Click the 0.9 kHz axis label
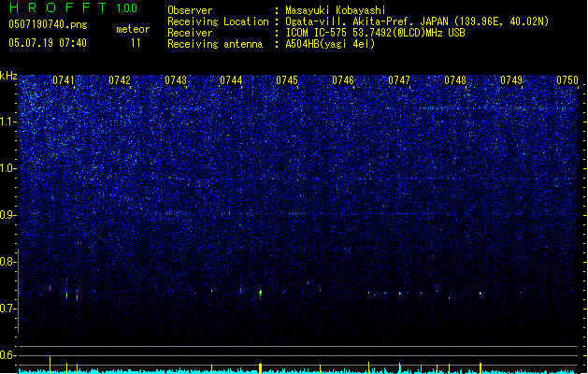The image size is (588, 374). coord(7,215)
